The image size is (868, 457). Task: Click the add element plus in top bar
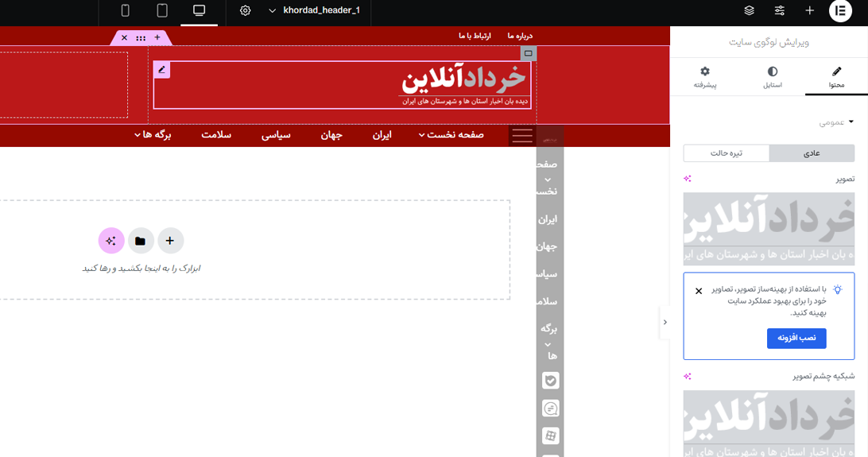pyautogui.click(x=809, y=10)
